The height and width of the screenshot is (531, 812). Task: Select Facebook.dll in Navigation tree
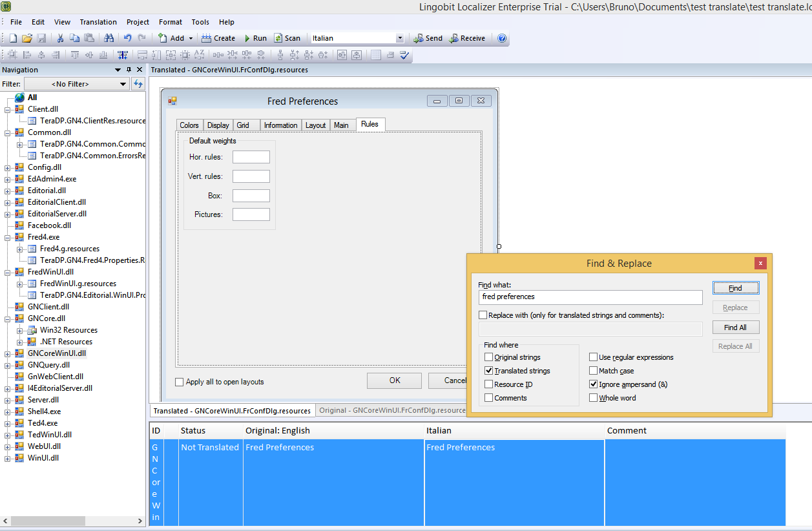pos(49,225)
